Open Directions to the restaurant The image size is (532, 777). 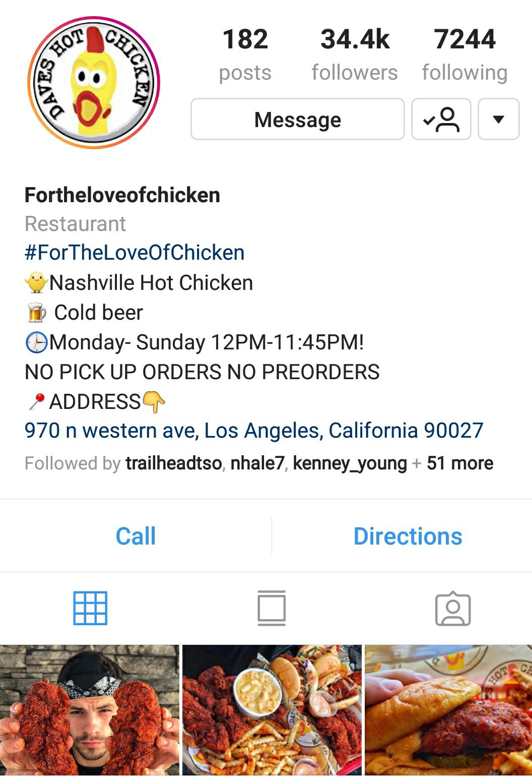tap(408, 536)
